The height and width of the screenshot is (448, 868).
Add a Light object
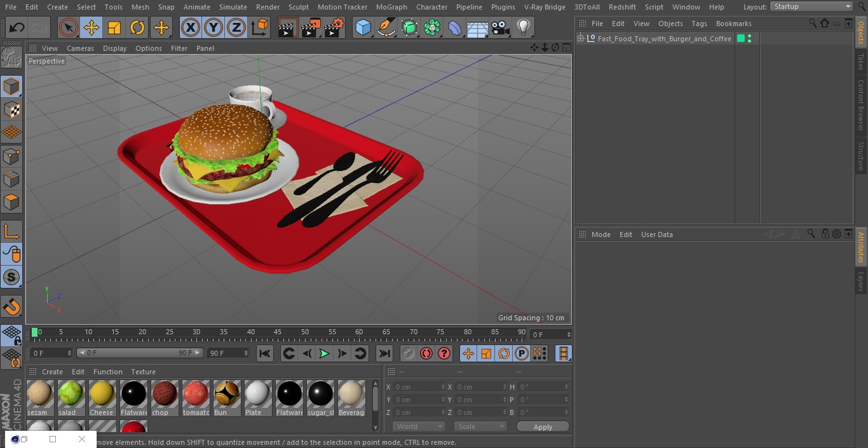click(x=524, y=28)
